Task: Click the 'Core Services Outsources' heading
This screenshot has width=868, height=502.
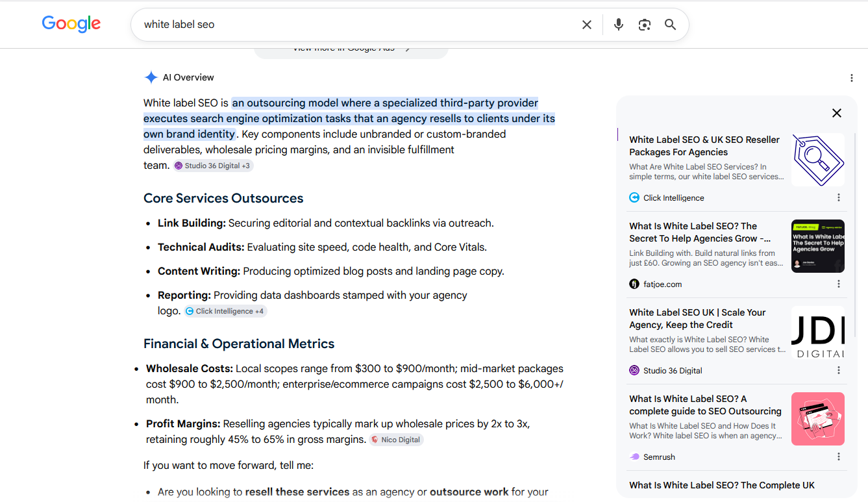Action: [x=223, y=198]
